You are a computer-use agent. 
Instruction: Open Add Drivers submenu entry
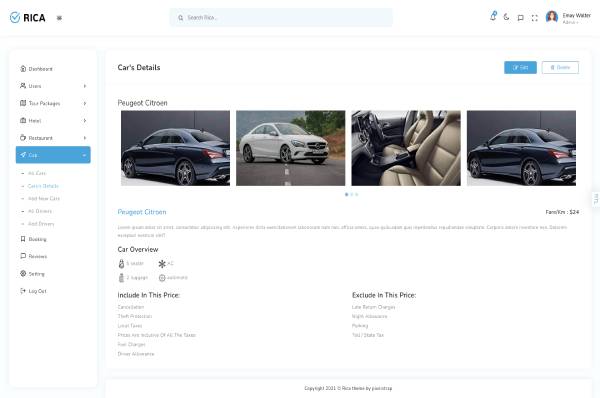coord(41,224)
